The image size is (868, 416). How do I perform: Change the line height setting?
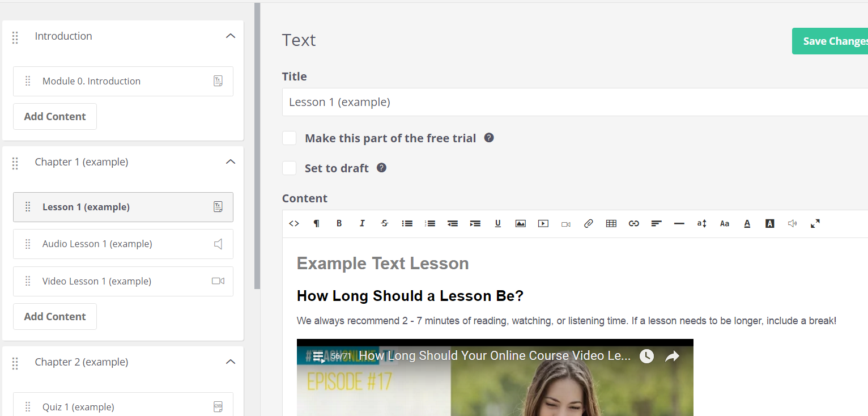click(x=702, y=223)
